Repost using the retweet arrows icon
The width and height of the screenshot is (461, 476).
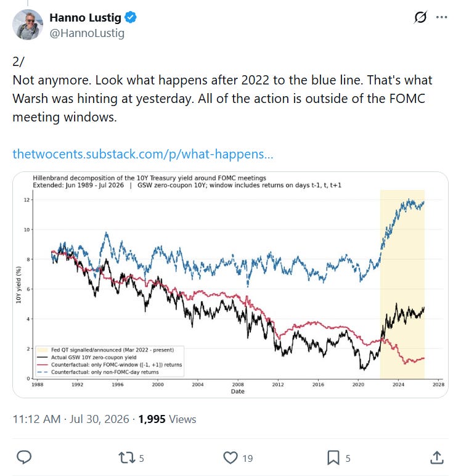[x=126, y=458]
